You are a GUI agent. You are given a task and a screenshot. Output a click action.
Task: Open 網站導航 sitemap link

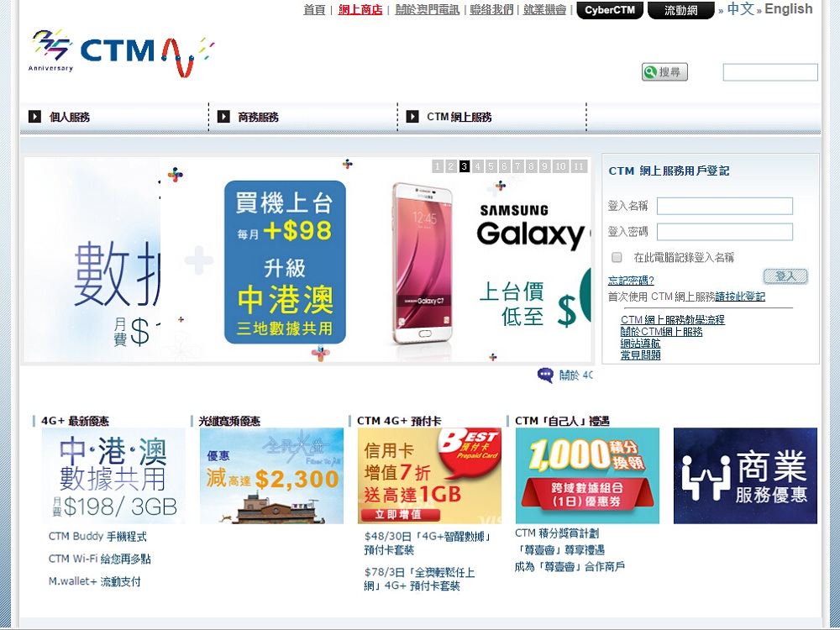(x=640, y=344)
